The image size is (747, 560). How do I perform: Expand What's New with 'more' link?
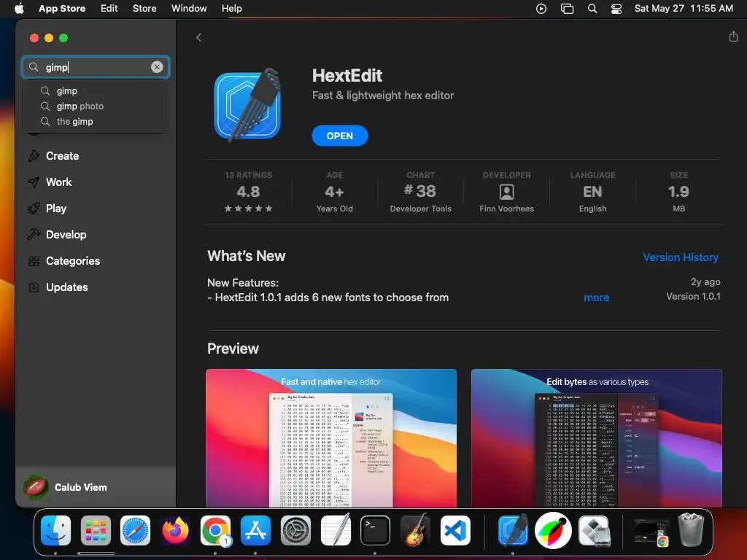[x=597, y=297]
